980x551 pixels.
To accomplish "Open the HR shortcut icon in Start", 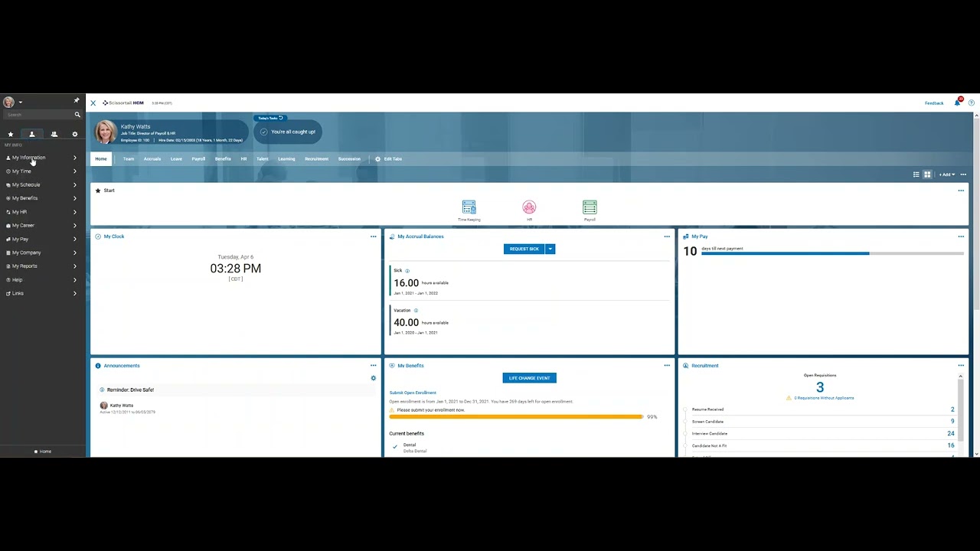I will 529,207.
